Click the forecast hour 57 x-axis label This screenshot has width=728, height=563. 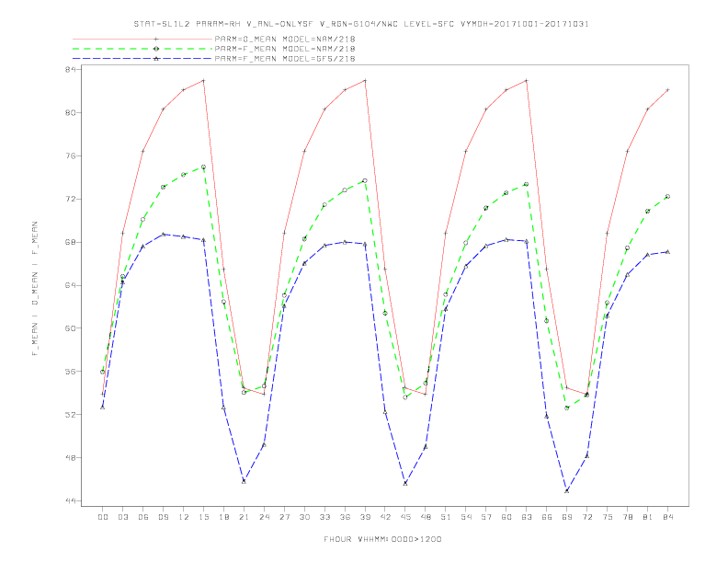point(486,517)
